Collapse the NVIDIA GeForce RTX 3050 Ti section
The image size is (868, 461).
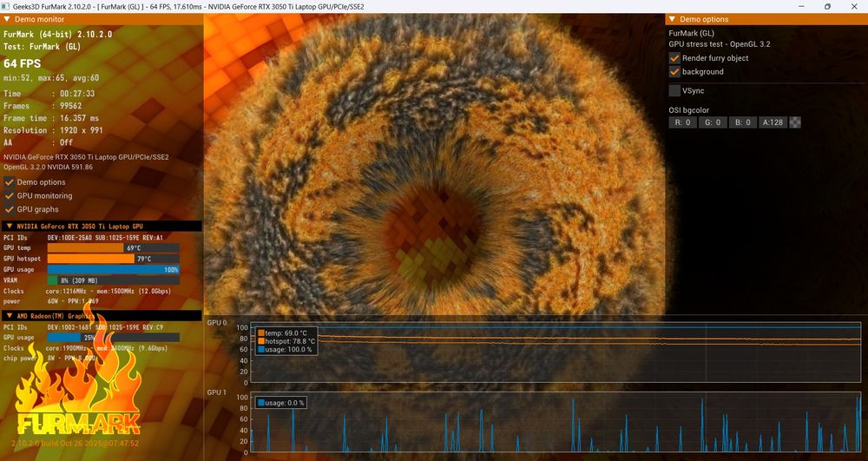coord(9,227)
